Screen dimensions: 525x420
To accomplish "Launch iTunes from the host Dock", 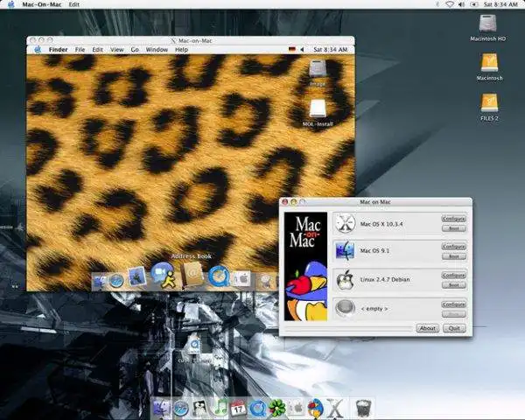I will [220, 409].
